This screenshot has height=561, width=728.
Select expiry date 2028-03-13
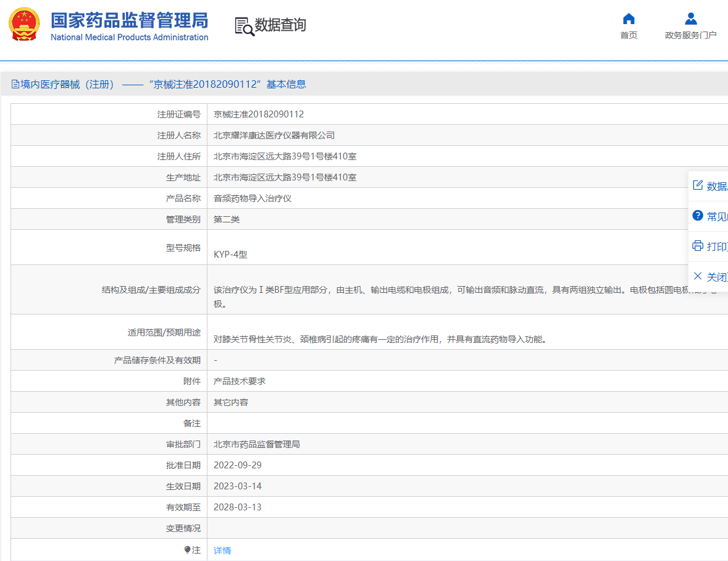tap(238, 507)
